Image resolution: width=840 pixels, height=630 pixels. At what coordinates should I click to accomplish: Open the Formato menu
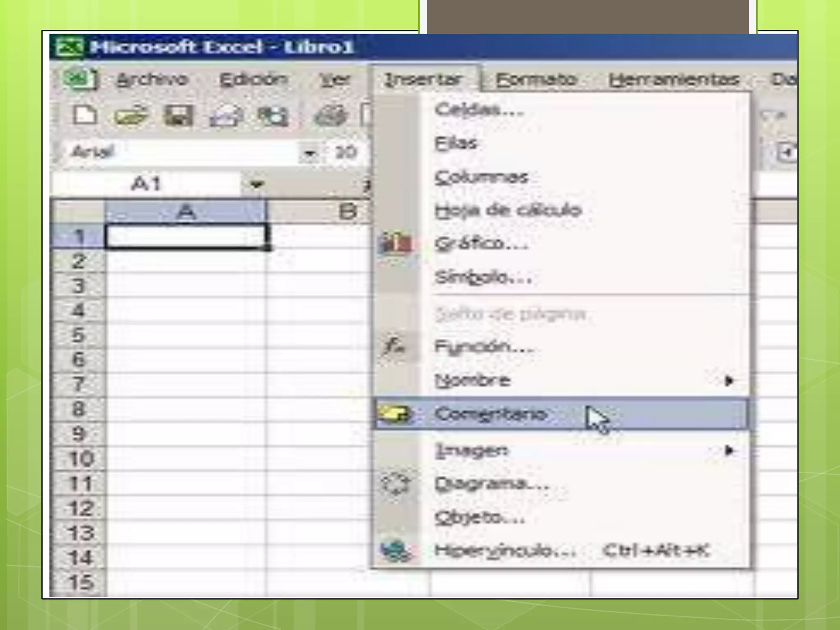536,79
